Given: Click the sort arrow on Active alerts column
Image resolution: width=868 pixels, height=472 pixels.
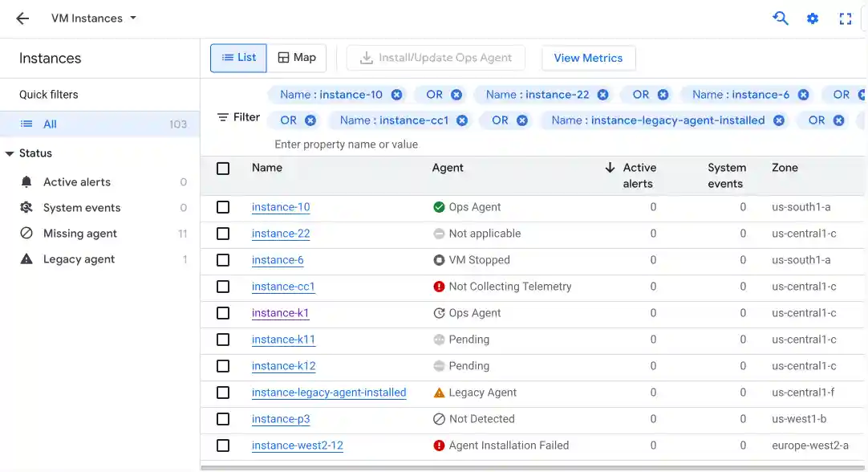Looking at the screenshot, I should (x=610, y=168).
